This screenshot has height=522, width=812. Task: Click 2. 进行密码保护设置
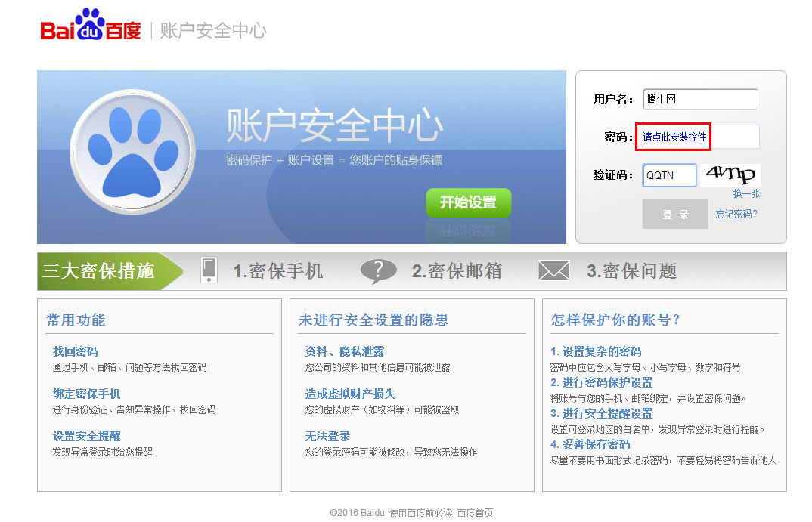tap(601, 383)
